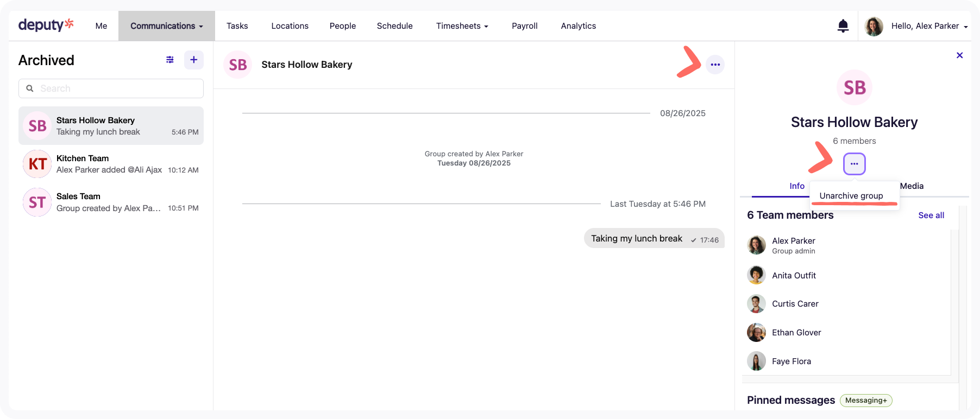Viewport: 980px width, 419px height.
Task: Close the group info panel
Action: (x=959, y=55)
